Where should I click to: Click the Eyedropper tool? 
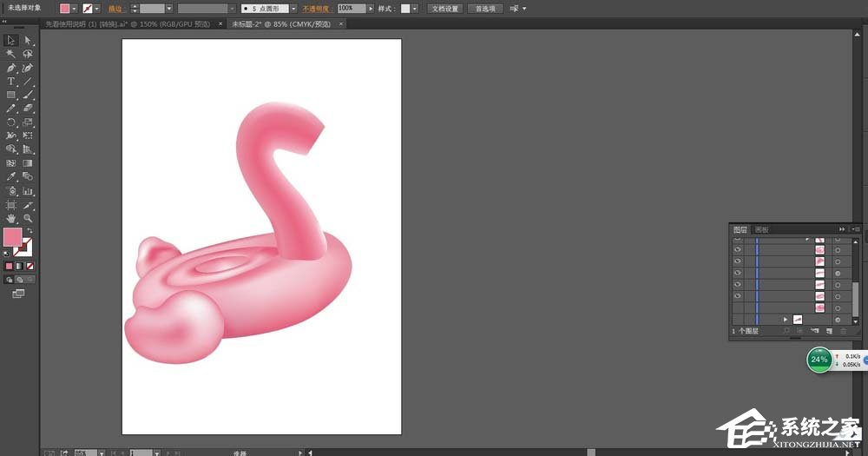(11, 177)
